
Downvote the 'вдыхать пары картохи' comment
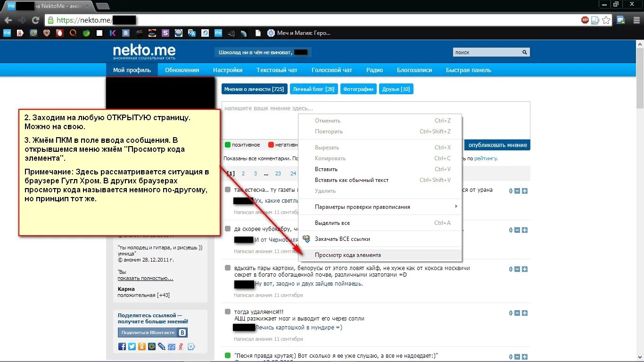tap(517, 269)
